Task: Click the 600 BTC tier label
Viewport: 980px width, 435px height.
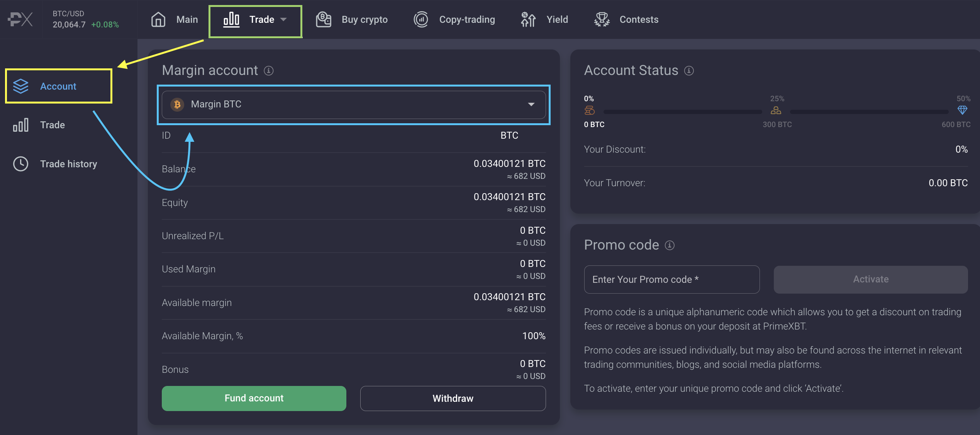Action: click(x=956, y=124)
